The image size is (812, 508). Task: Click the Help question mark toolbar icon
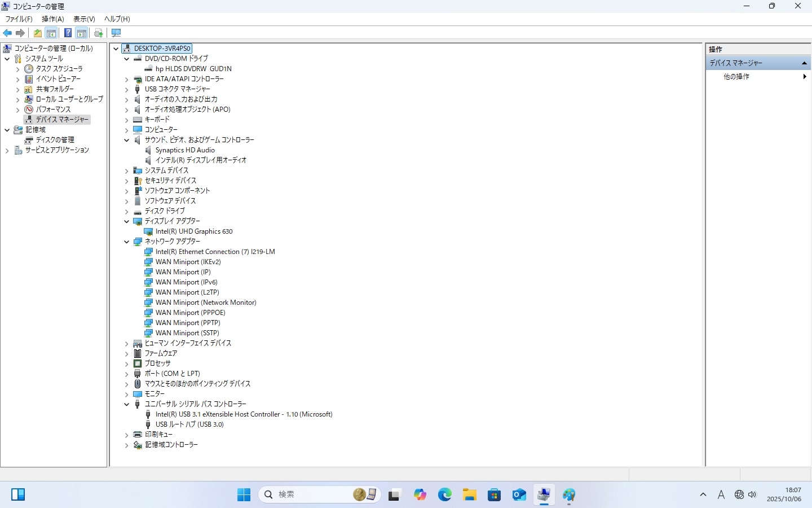[68, 33]
